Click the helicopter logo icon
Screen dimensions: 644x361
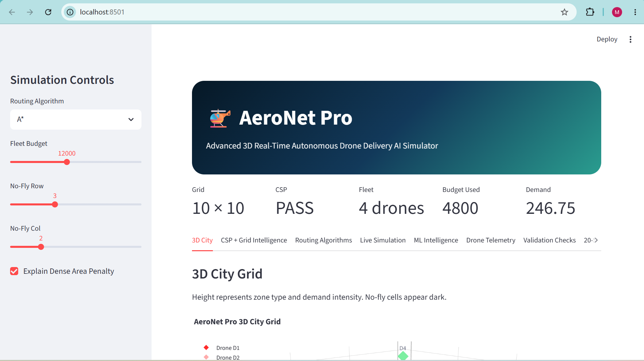[220, 118]
